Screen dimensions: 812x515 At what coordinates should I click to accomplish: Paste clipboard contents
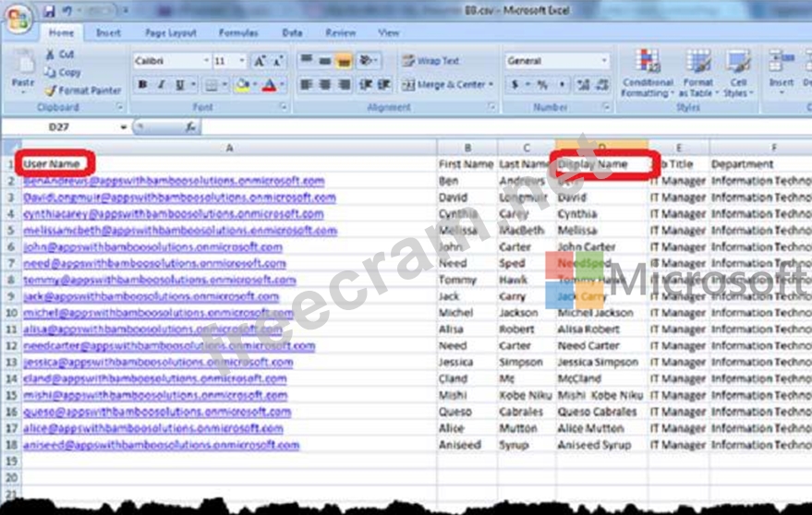pos(23,73)
